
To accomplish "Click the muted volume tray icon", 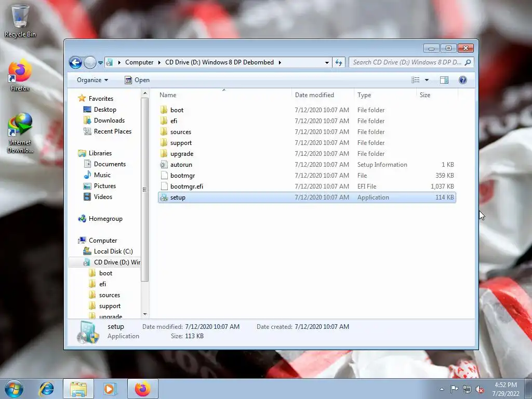I will point(480,390).
